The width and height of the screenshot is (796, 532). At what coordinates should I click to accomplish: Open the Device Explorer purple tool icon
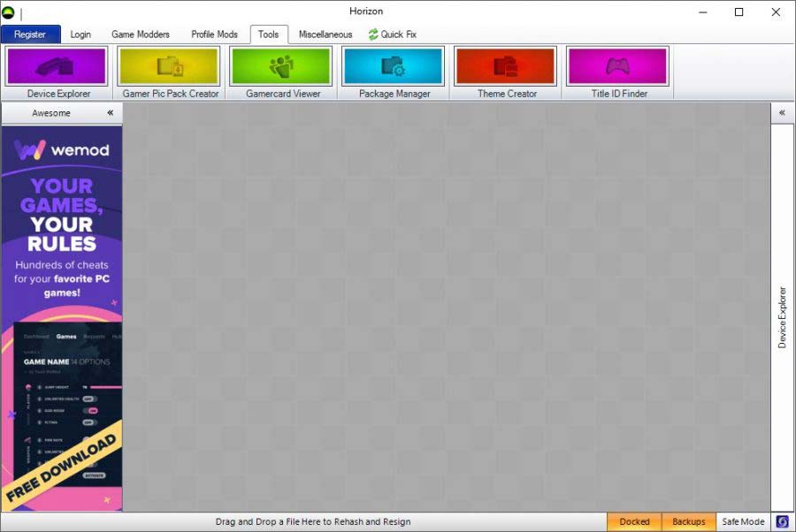pyautogui.click(x=57, y=66)
